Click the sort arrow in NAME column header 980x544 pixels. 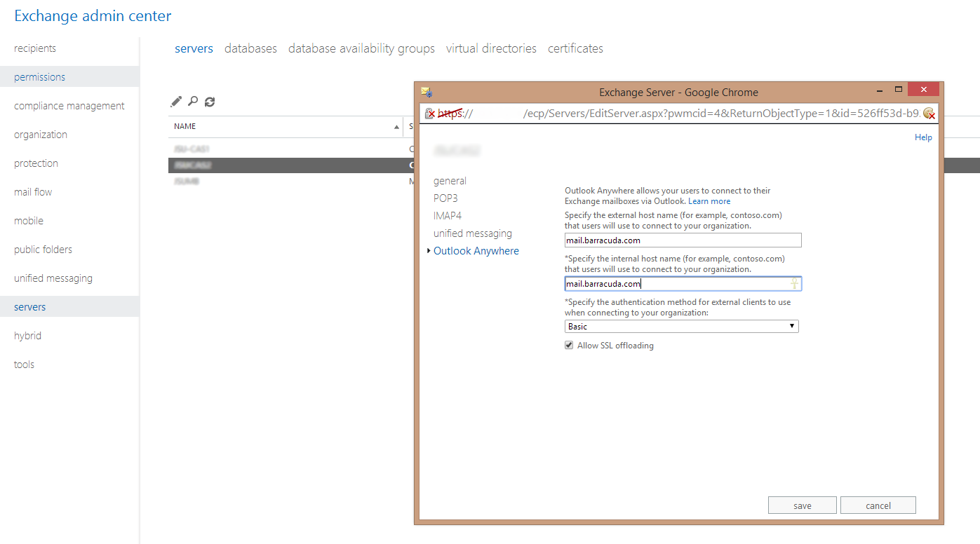(x=397, y=127)
